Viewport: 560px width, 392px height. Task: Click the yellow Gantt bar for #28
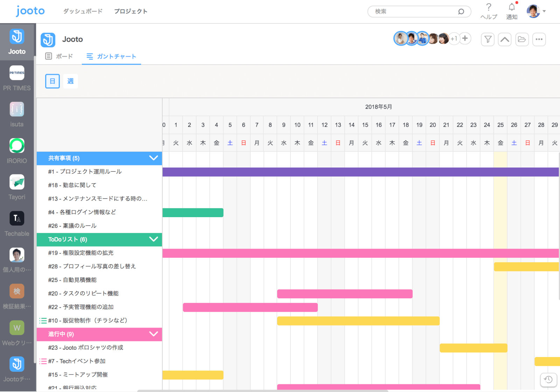tap(526, 267)
